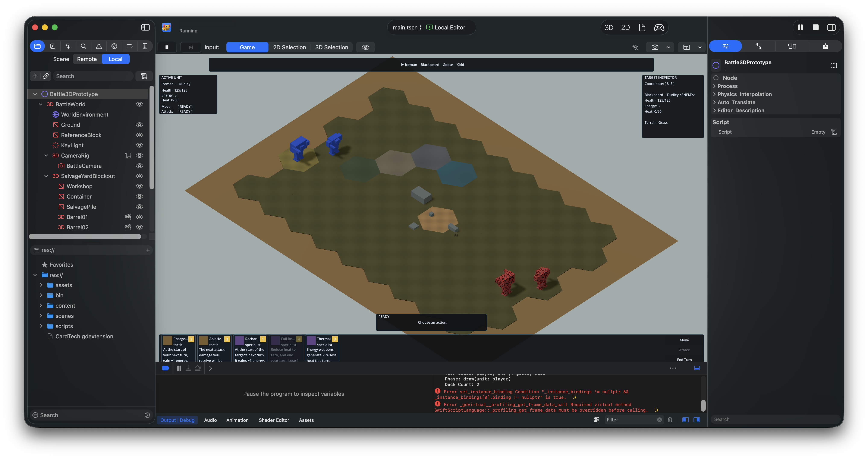Select the boxed X navigator icon
Image resolution: width=868 pixels, height=459 pixels.
point(53,47)
